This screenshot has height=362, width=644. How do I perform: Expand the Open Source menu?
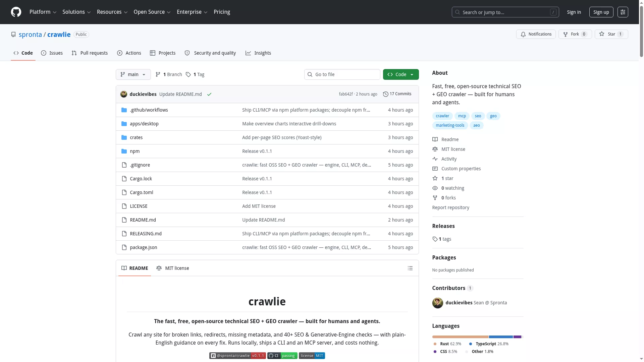click(x=152, y=12)
